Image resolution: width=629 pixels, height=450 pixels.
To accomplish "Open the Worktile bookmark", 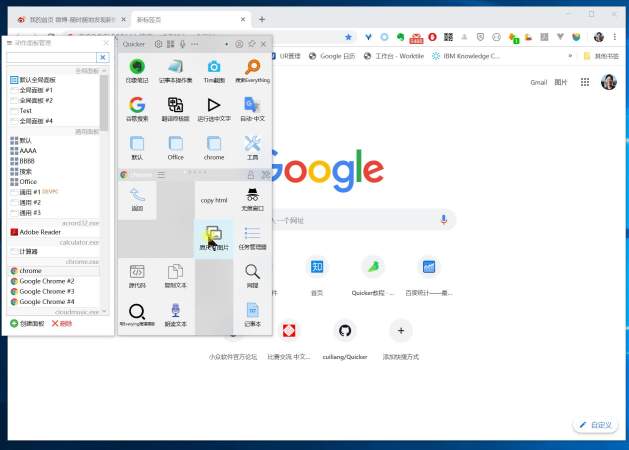I will (394, 56).
